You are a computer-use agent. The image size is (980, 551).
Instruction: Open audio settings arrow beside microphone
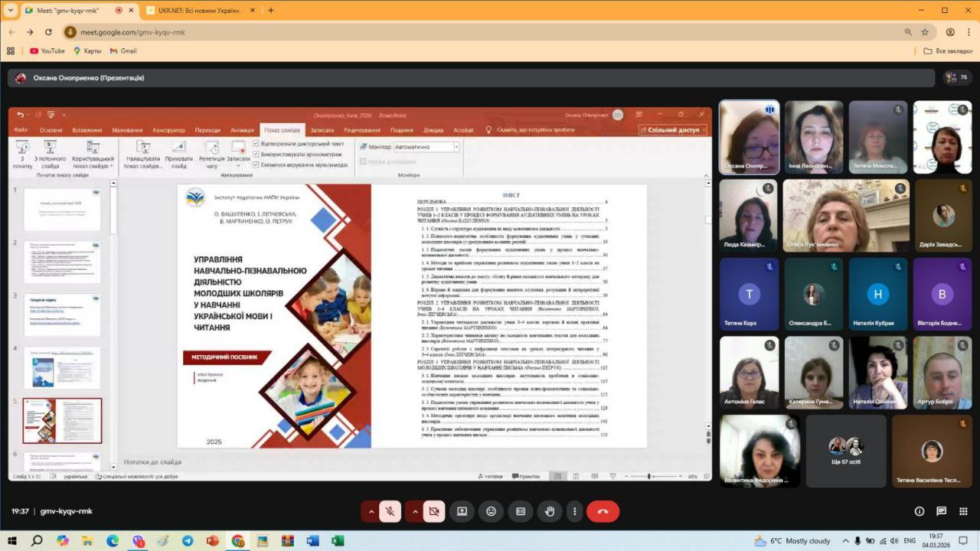click(371, 511)
